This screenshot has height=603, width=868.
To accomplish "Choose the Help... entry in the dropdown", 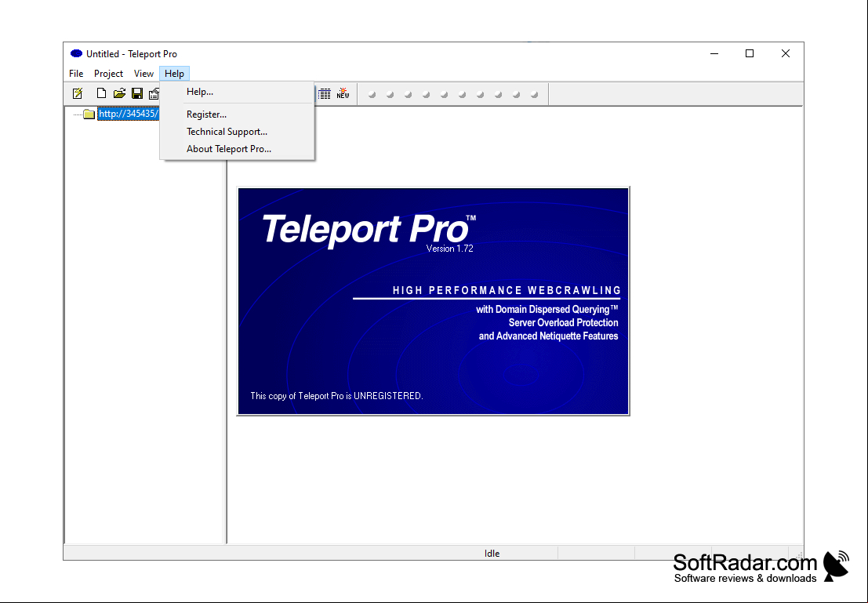I will pos(237,92).
